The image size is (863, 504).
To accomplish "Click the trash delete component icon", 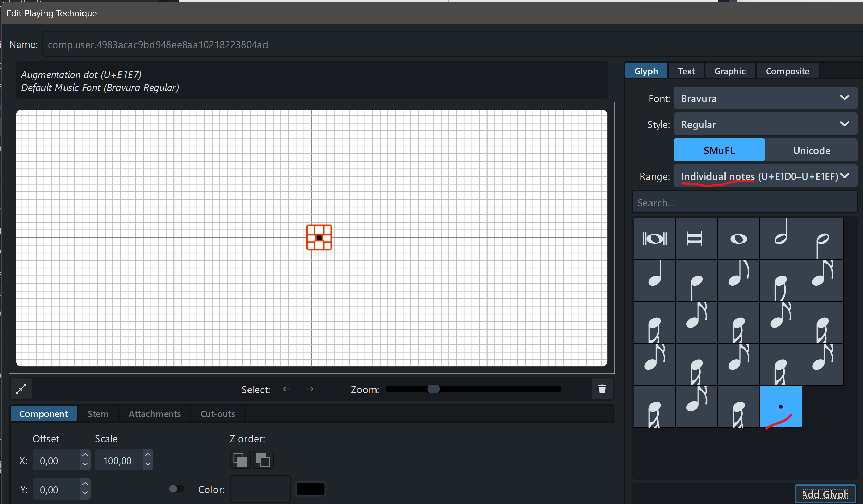I will coord(602,389).
